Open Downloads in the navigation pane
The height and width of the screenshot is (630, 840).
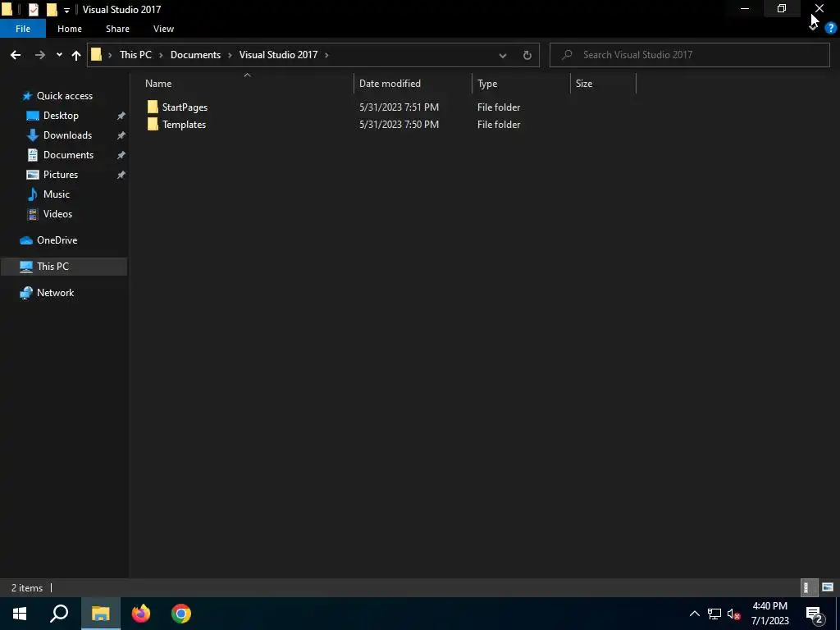pyautogui.click(x=67, y=135)
